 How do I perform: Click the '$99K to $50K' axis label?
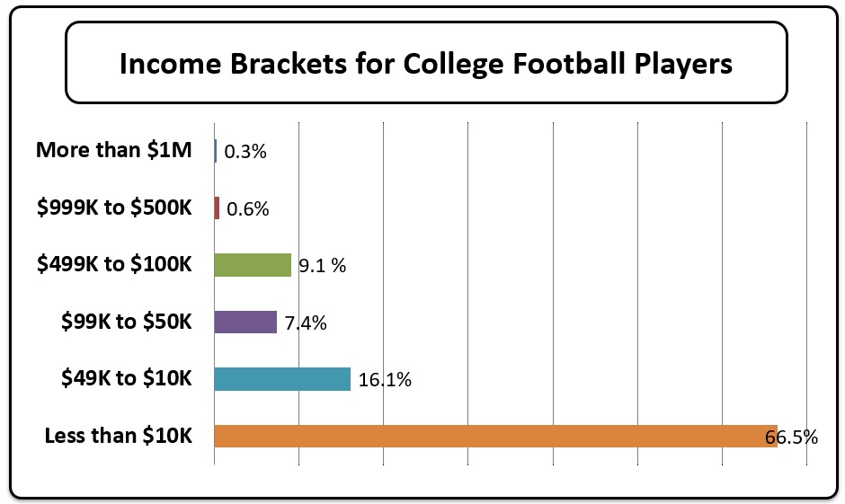[x=127, y=322]
